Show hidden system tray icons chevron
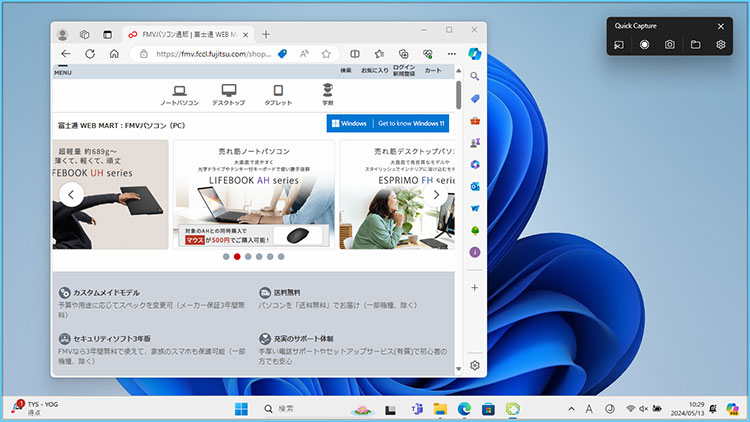 (571, 409)
